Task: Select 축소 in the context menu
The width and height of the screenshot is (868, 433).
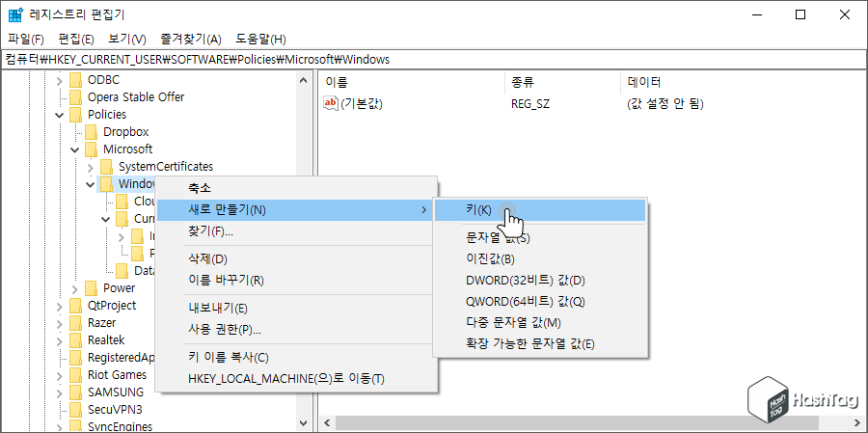Action: tap(296, 189)
